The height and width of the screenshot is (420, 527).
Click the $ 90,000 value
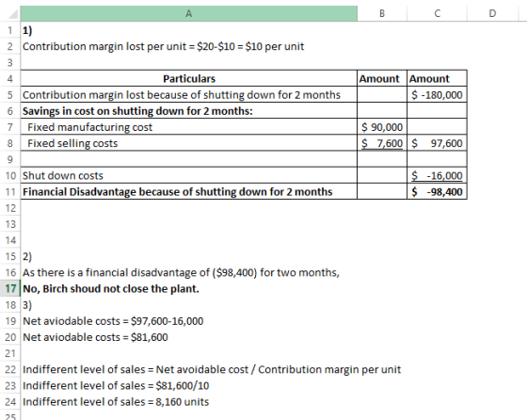tap(382, 127)
